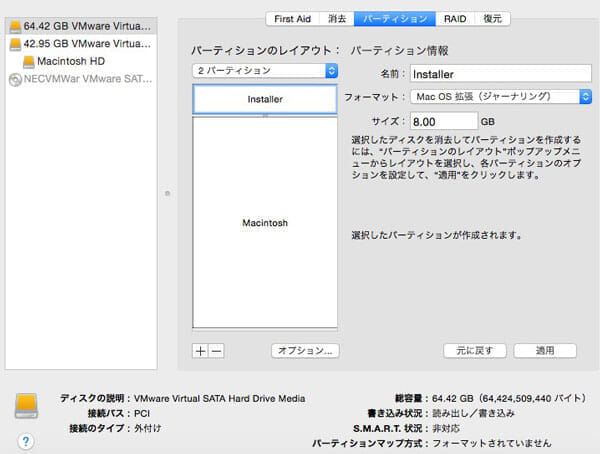Viewport: 600px width, 454px height.
Task: Click the 42.95 GB VMware disk icon
Action: click(14, 44)
